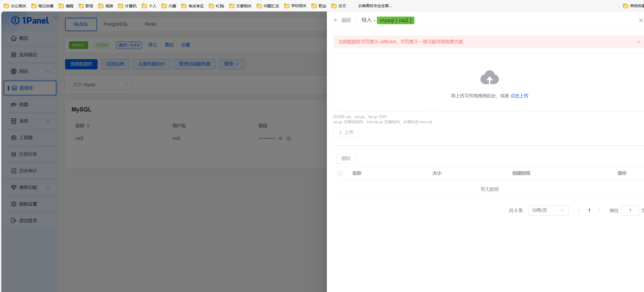This screenshot has height=292, width=644.
Task: Click the 点击上传 upload link
Action: (x=519, y=96)
